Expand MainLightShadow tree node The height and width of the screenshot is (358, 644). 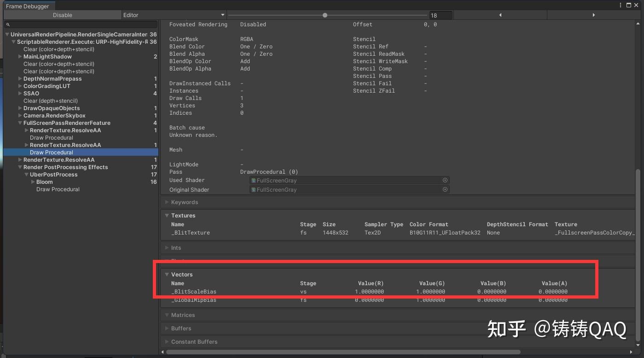pyautogui.click(x=20, y=57)
